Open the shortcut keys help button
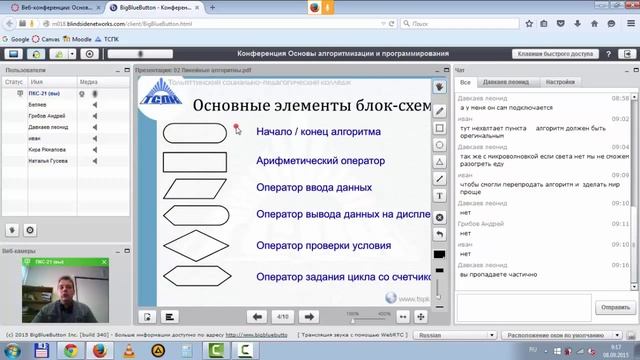This screenshot has height=360, width=640. [x=555, y=54]
